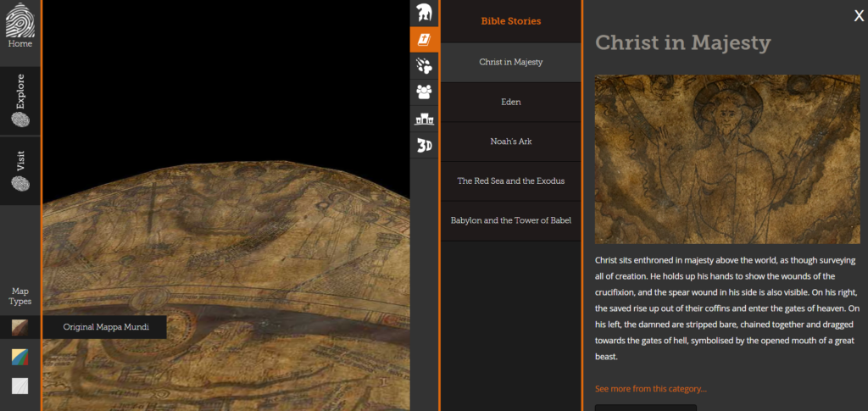Select the people group category icon
The image size is (868, 411).
coord(424,92)
